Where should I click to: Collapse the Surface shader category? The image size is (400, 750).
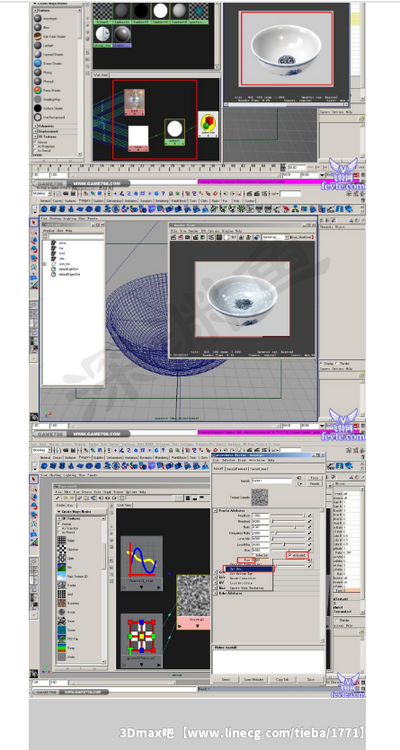click(x=35, y=9)
